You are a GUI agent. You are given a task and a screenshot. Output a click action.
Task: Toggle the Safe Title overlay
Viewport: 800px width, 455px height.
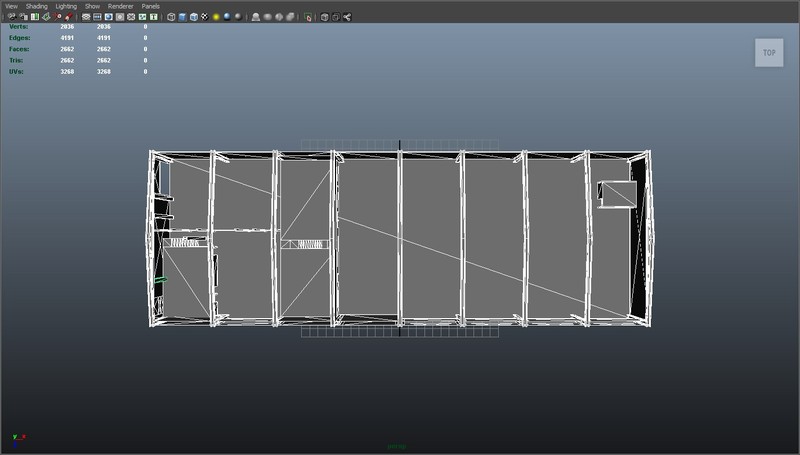click(152, 17)
